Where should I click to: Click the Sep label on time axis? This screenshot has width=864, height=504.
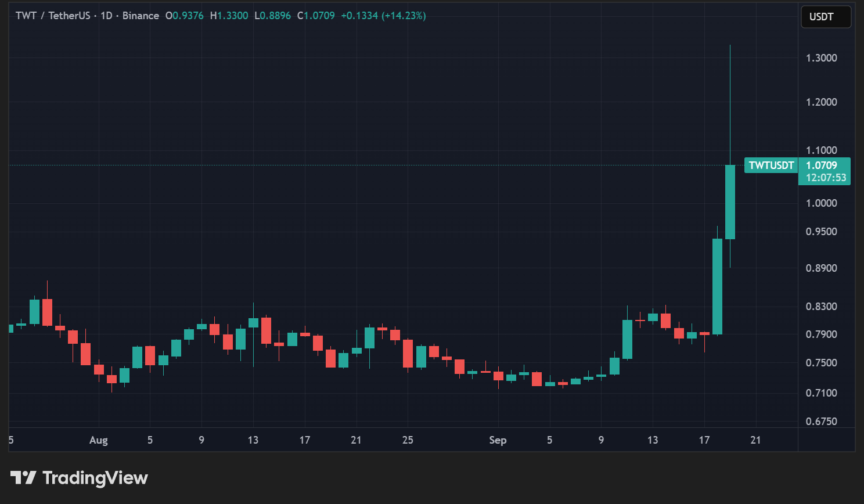point(498,440)
